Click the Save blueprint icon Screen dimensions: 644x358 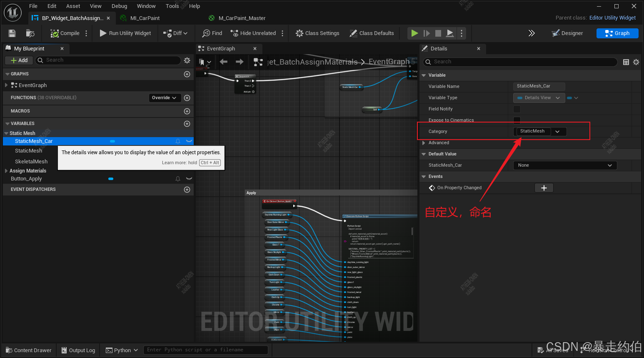click(x=12, y=33)
